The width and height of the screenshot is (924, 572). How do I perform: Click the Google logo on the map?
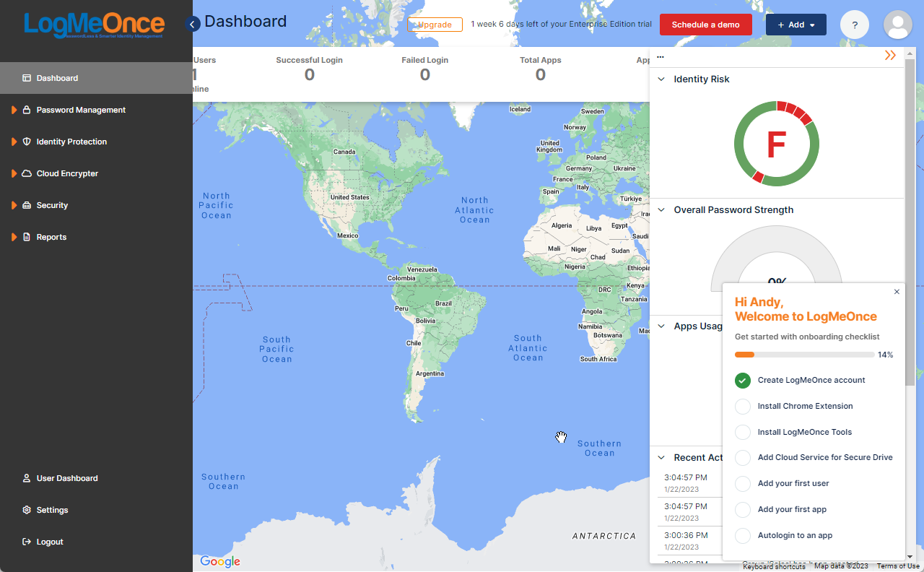point(220,561)
